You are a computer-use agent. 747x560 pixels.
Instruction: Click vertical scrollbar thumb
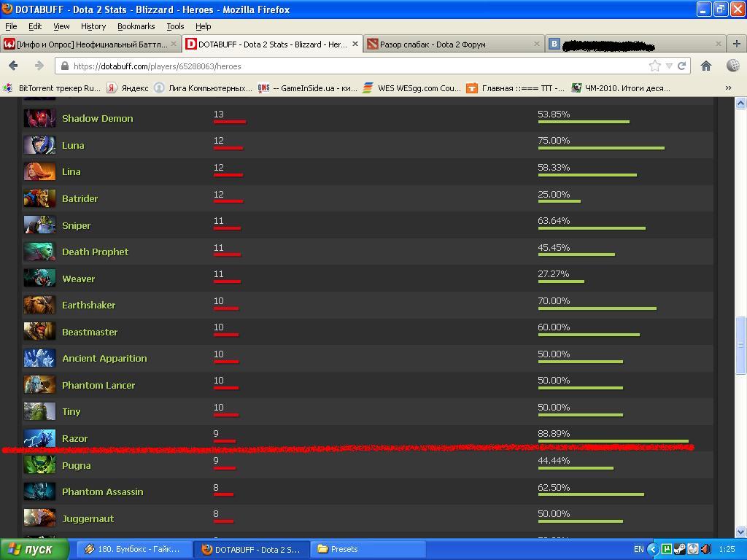pos(740,345)
